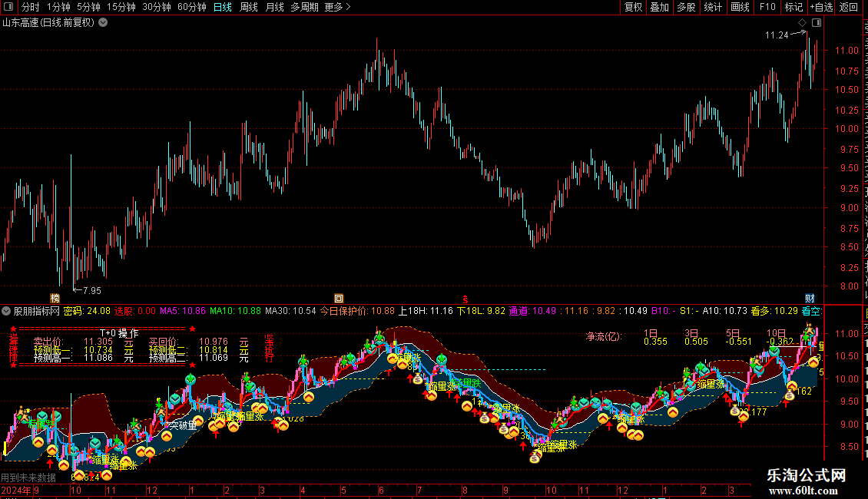Screen dimensions: 868x499
Task: Click the 看多: 10.29 value
Action: 774,312
